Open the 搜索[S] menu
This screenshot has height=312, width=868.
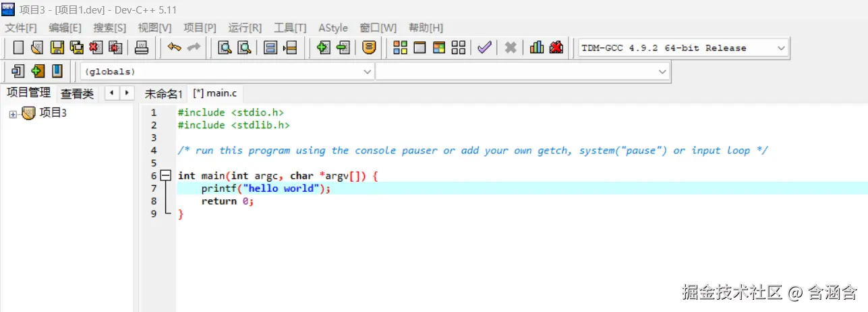pyautogui.click(x=110, y=28)
